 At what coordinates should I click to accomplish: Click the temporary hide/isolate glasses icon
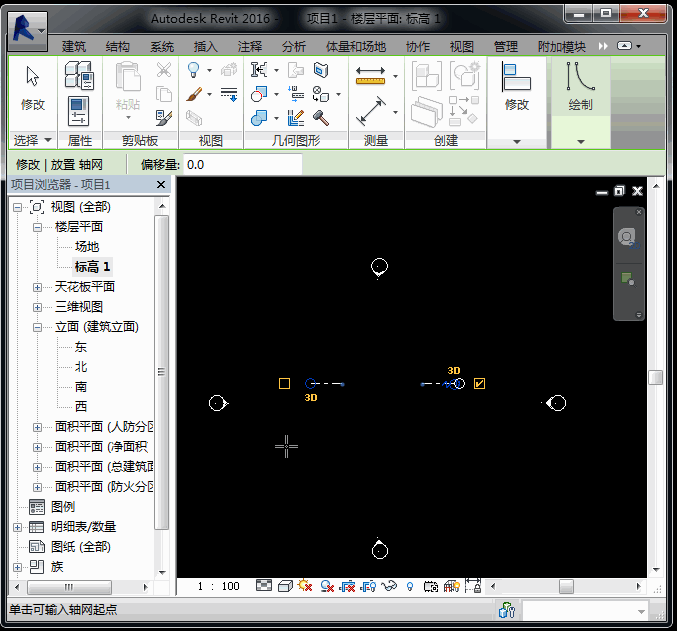[390, 586]
